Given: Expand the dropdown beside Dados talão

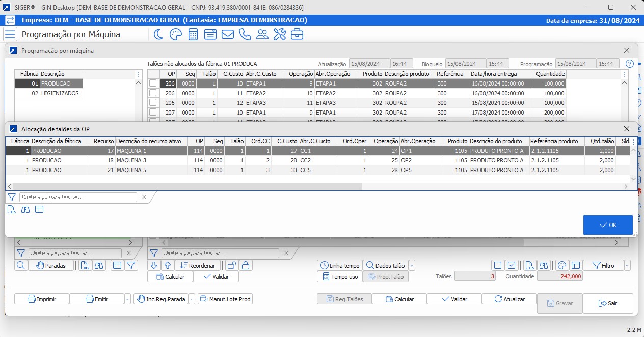Looking at the screenshot, I should [412, 265].
